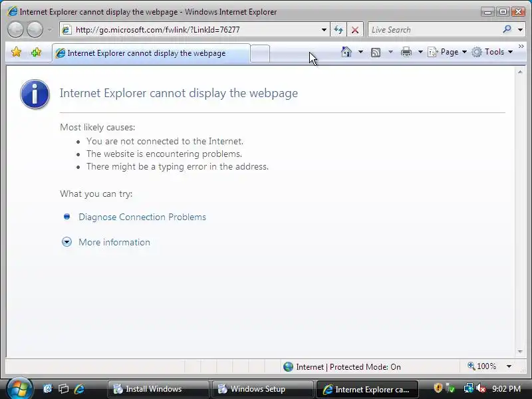
Task: Show more toolbar commands with the chevron
Action: click(521, 46)
